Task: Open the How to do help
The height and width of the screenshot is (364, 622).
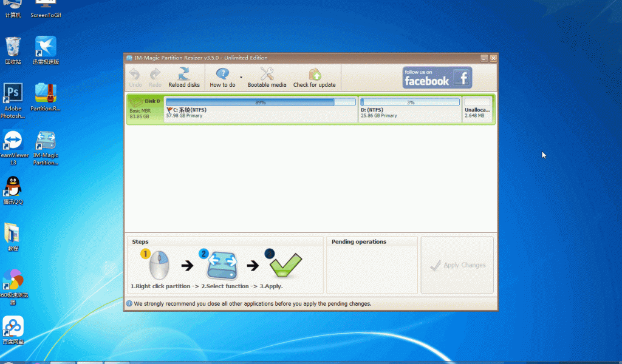Action: coord(222,77)
